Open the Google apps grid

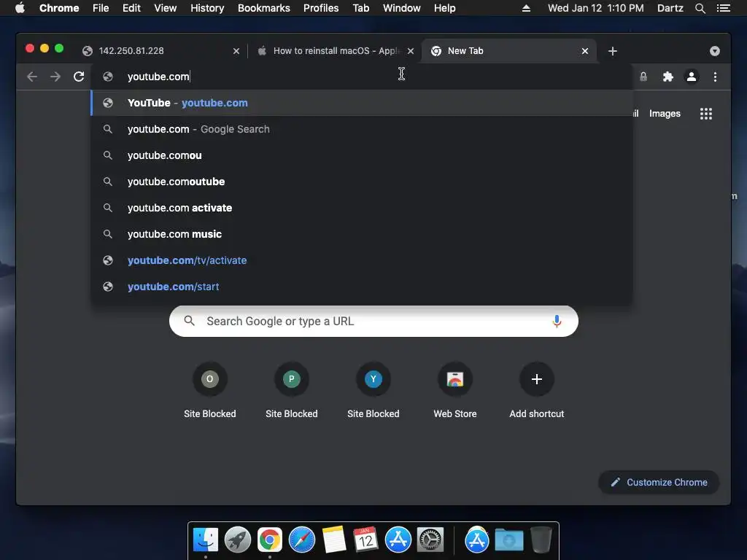706,113
